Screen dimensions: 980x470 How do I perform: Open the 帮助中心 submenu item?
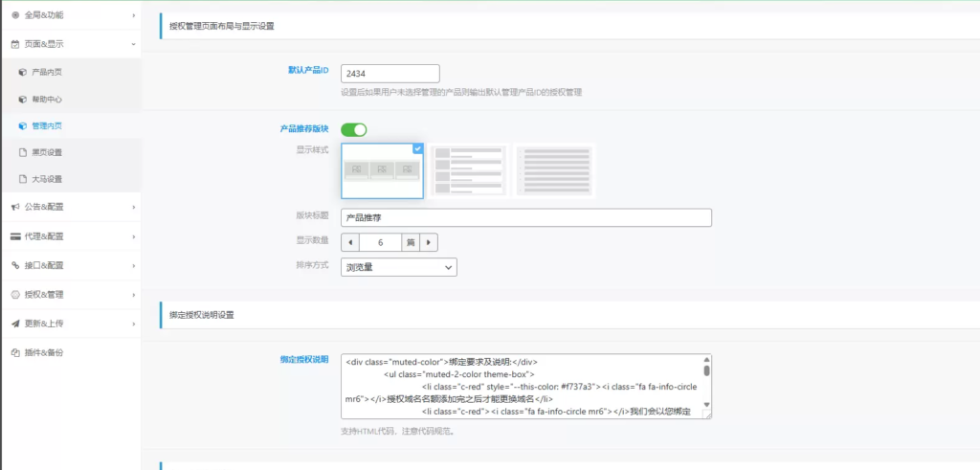pos(71,100)
